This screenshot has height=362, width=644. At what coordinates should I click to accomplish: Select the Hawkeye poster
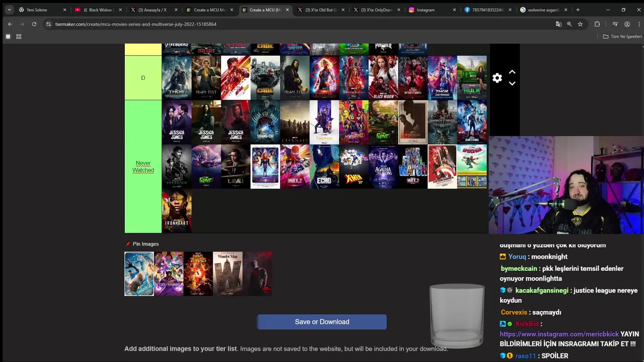click(x=325, y=122)
